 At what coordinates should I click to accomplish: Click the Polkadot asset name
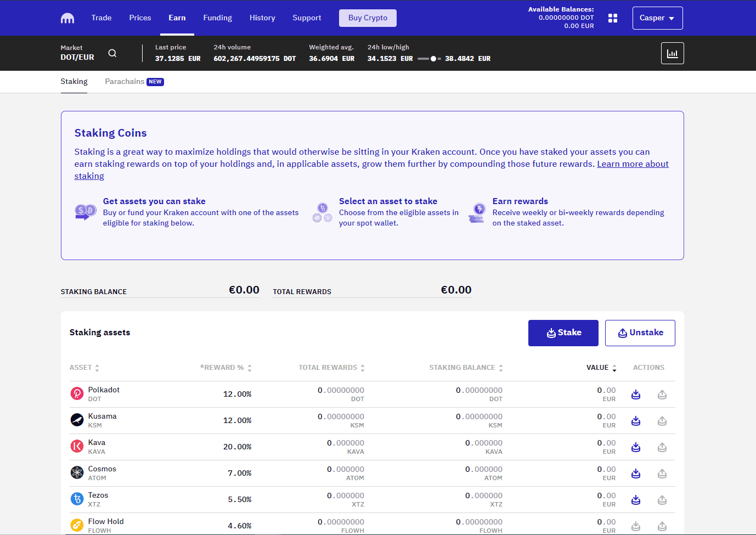[x=104, y=390]
